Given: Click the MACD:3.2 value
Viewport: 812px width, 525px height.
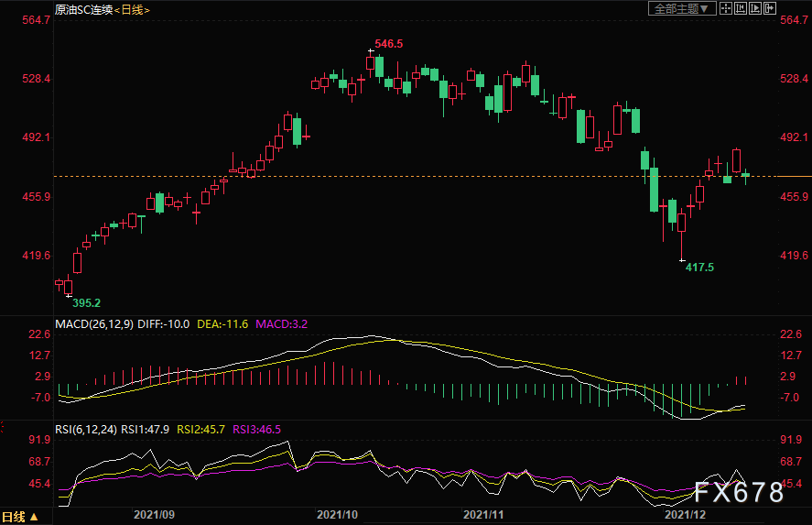Looking at the screenshot, I should (282, 324).
